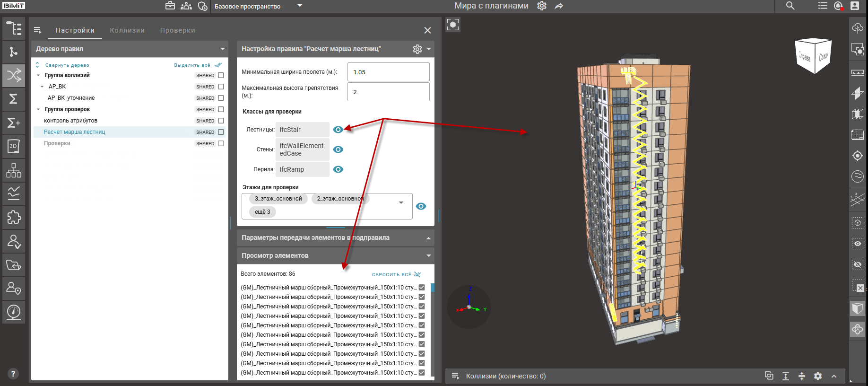The image size is (868, 386).
Task: Click the search magnifier icon
Action: [x=790, y=6]
